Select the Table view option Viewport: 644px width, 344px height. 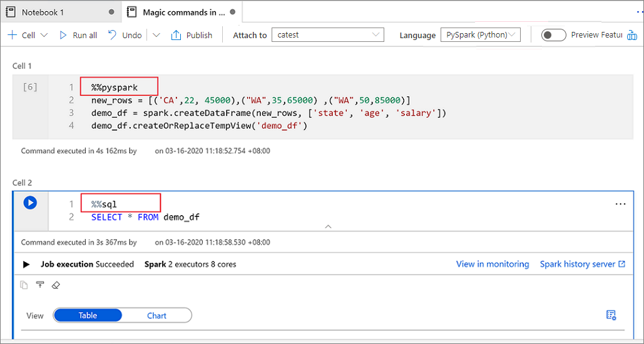coord(88,315)
